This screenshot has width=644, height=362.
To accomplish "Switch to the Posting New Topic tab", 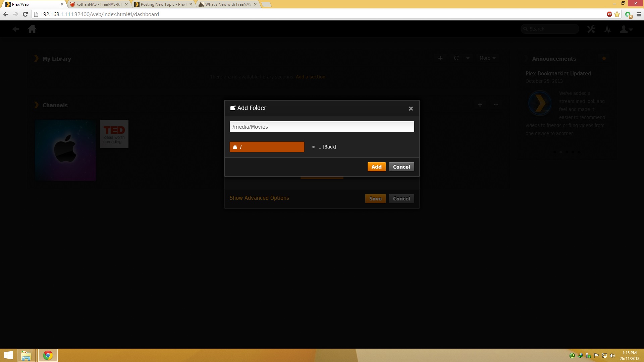I will point(163,4).
